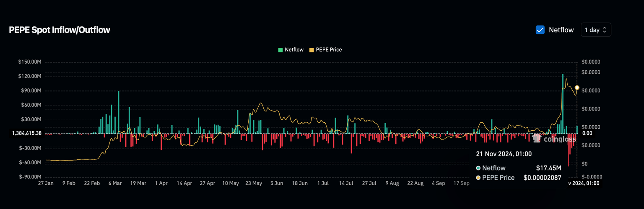
Task: Toggle PEPE Price via yellow legend square
Action: (x=311, y=50)
